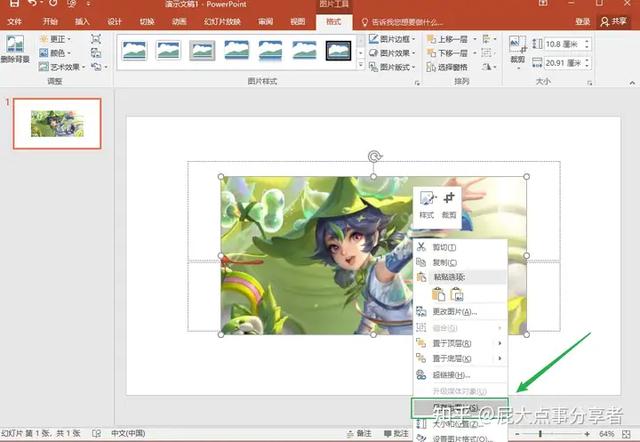The width and height of the screenshot is (640, 442).
Task: Choose Bring to Front (置于顶层) in context menu
Action: pyautogui.click(x=460, y=344)
